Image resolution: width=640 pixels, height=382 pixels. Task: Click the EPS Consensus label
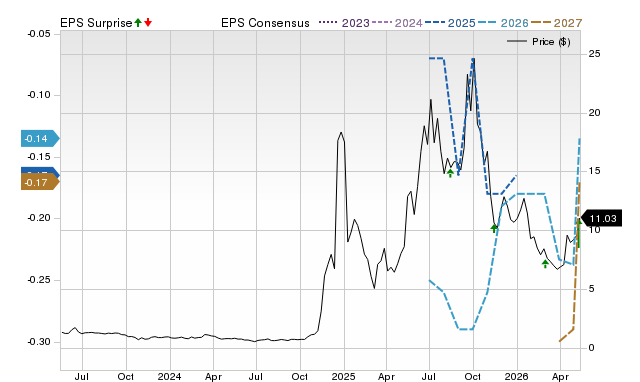point(265,23)
